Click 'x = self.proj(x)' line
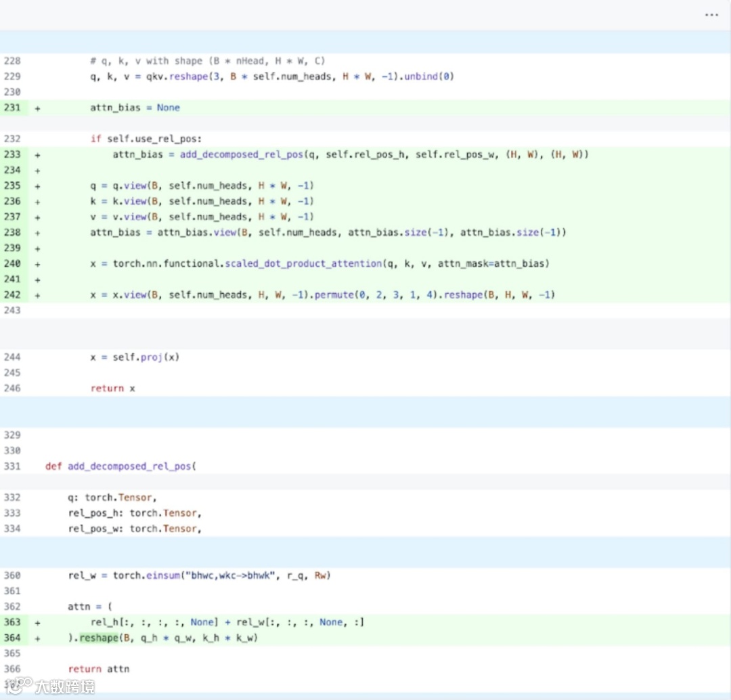This screenshot has height=700, width=731. (135, 357)
